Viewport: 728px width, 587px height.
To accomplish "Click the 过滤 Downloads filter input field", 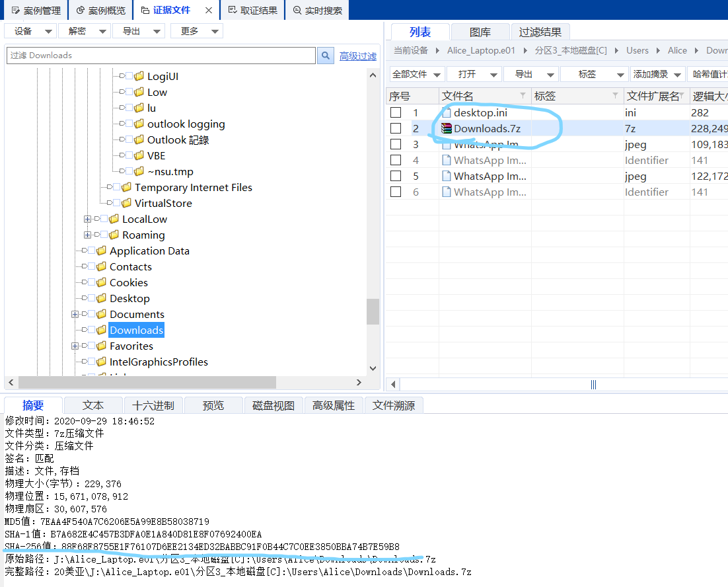I will (161, 56).
